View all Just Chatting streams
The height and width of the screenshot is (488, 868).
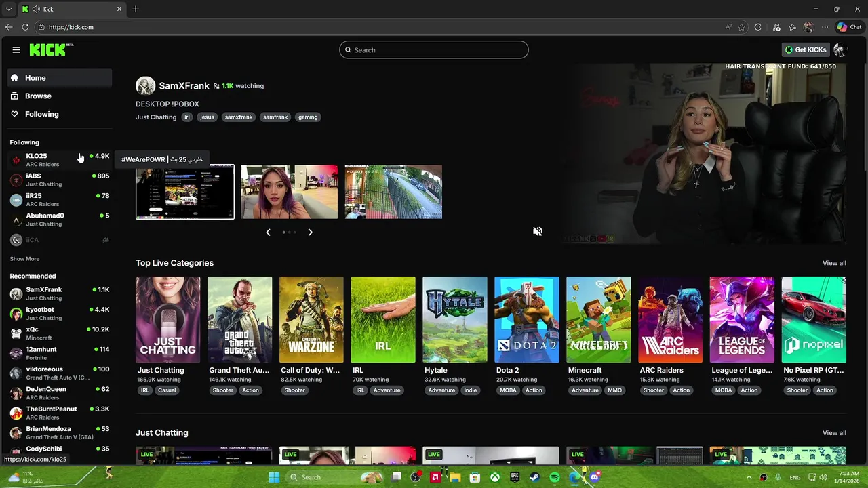point(834,433)
